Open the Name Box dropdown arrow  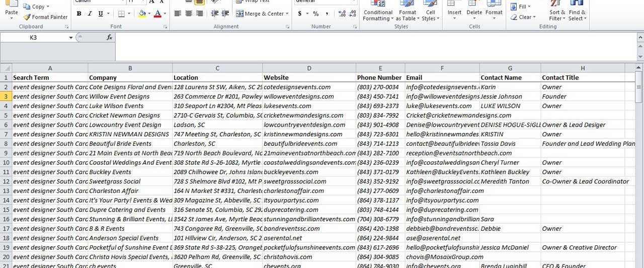point(71,38)
